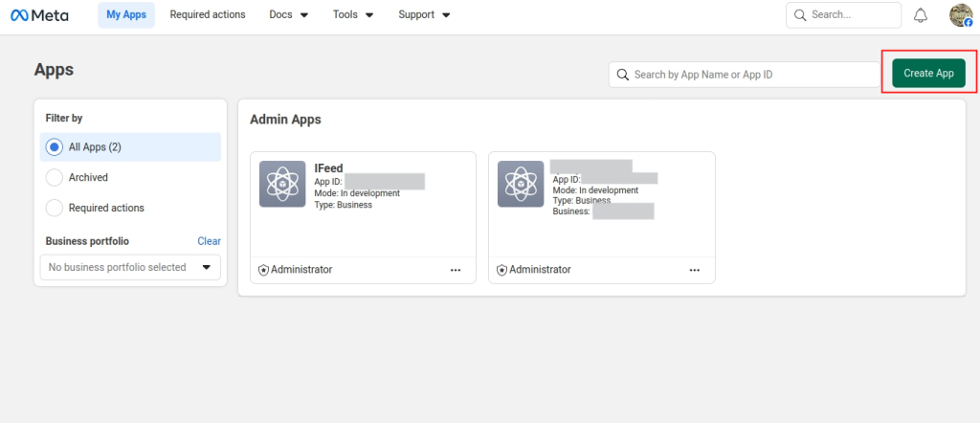Open Required actions in the top navigation

[x=208, y=15]
